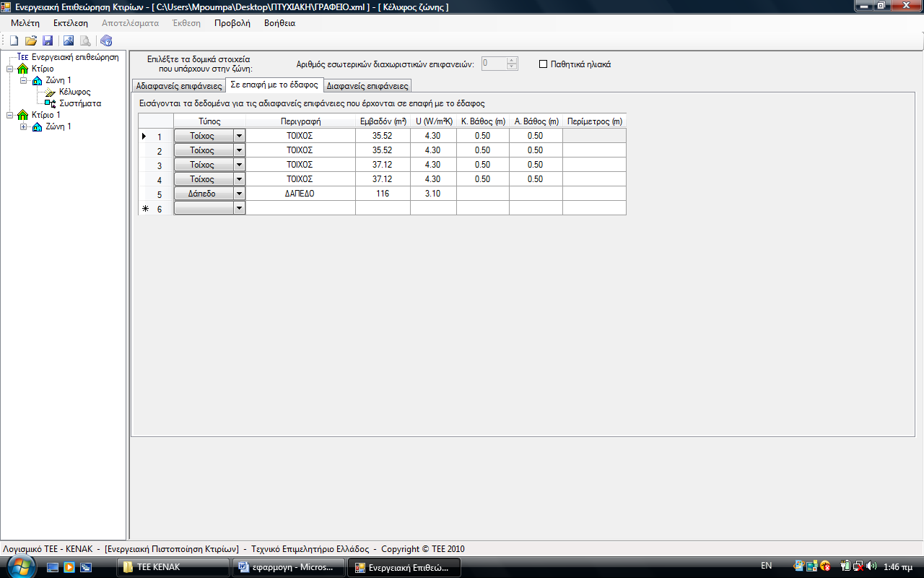Image resolution: width=924 pixels, height=578 pixels.
Task: Click the green house icon of Κτίριο 1
Action: point(22,115)
